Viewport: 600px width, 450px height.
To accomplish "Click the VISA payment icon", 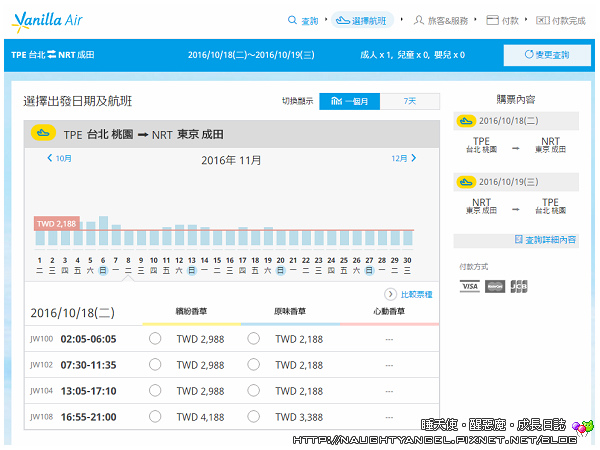I will point(470,286).
